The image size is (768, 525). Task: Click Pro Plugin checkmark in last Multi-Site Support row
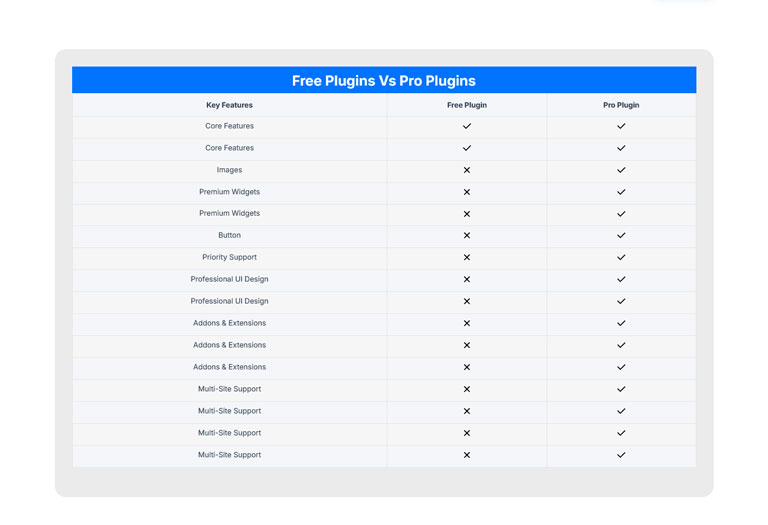(621, 455)
